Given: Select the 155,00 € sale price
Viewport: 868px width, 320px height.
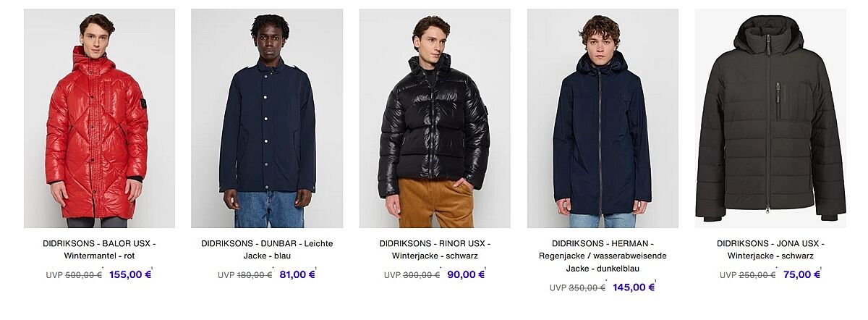Looking at the screenshot, I should (x=130, y=274).
